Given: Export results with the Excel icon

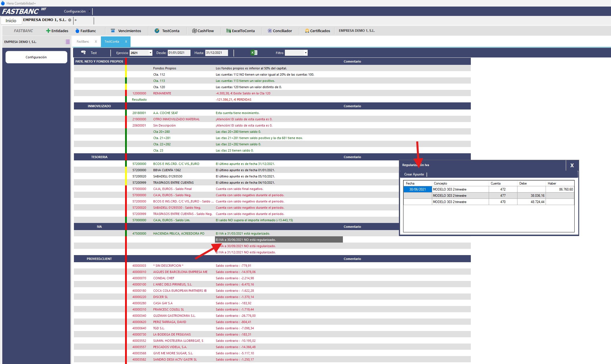Looking at the screenshot, I should click(254, 53).
